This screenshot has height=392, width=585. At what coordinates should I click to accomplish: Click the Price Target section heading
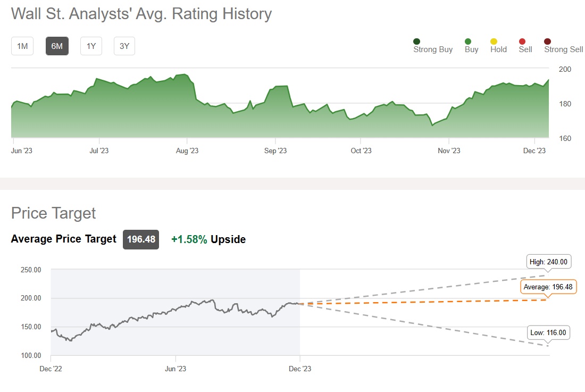coord(53,213)
